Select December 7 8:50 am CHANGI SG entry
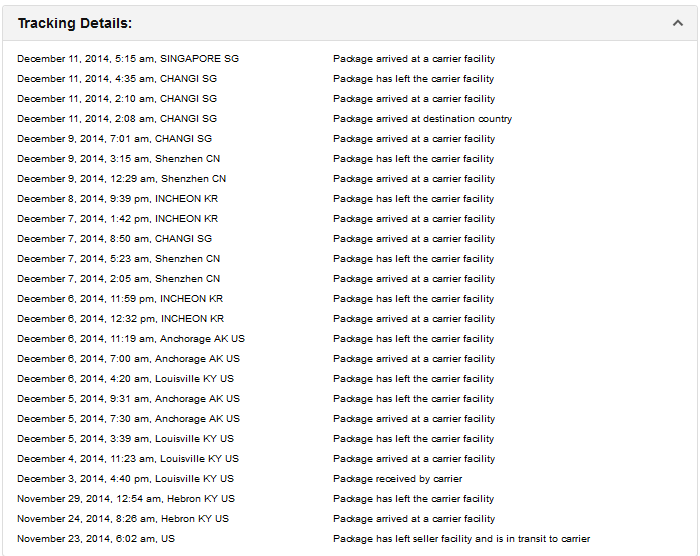The image size is (700, 556). coord(114,238)
